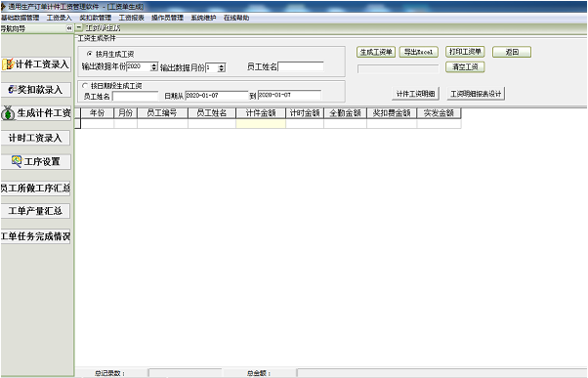Viewport: 588px width, 378px height.
Task: Open 在线帮助 menu
Action: [x=236, y=18]
